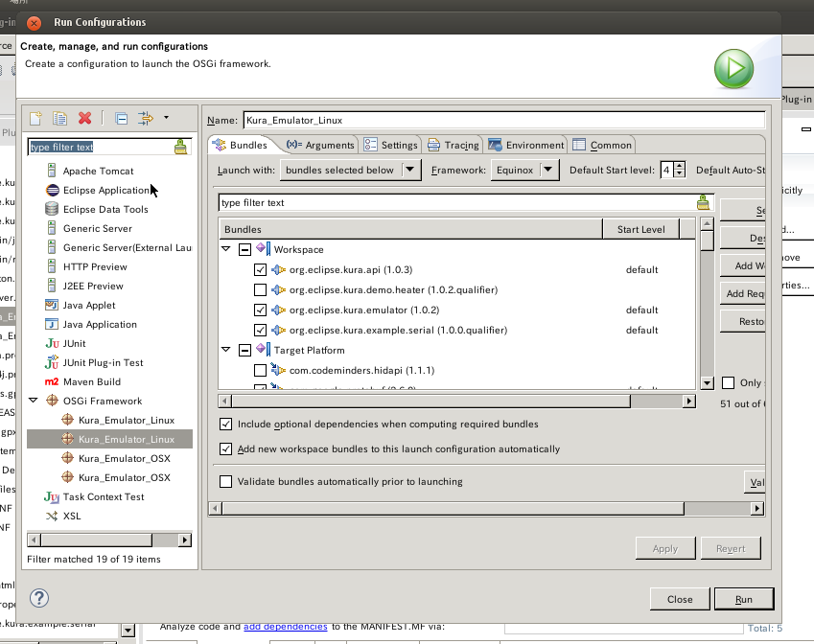Select the second Kura_Emulator_OSX configuration
The height and width of the screenshot is (644, 814).
click(x=124, y=477)
